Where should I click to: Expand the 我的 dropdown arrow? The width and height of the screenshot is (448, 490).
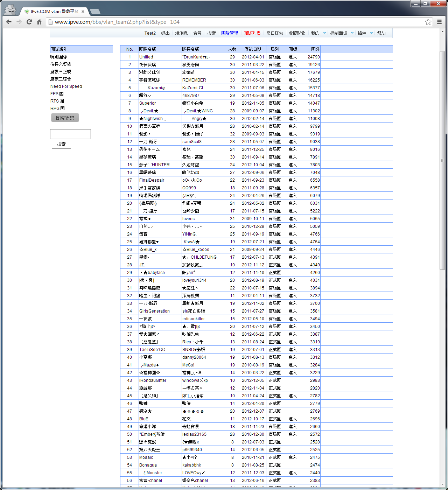[x=324, y=33]
